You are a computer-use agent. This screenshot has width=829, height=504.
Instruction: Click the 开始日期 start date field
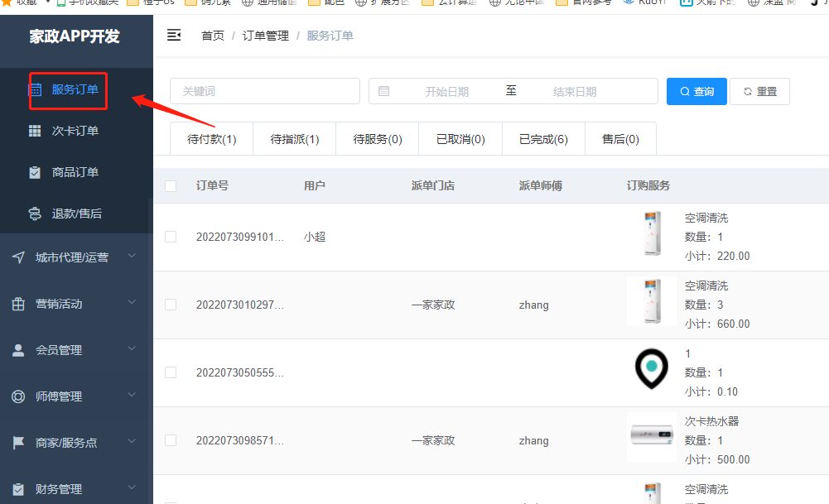446,91
